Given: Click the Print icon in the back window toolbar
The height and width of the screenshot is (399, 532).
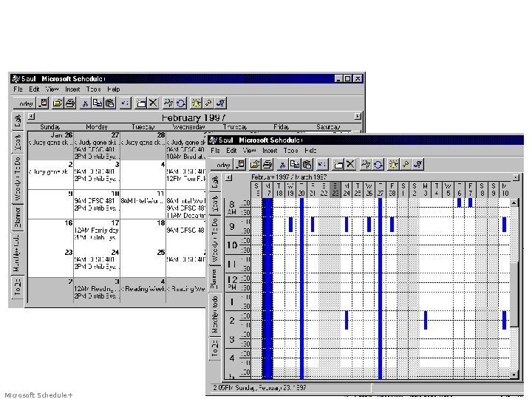Looking at the screenshot, I should click(70, 103).
